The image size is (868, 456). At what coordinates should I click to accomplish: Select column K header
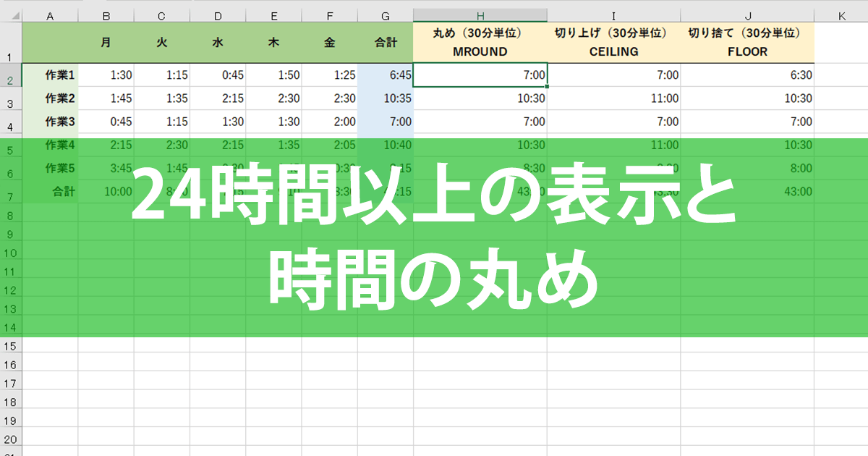click(x=841, y=15)
